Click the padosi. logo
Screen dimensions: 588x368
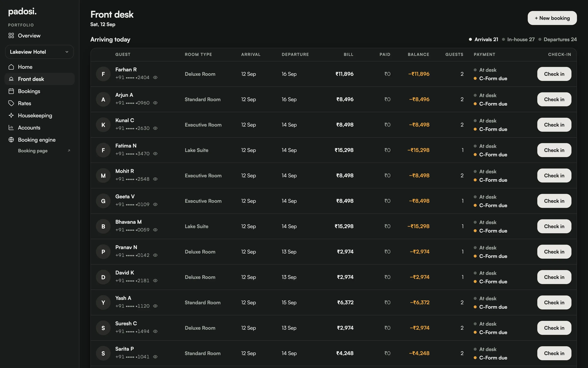pos(22,11)
